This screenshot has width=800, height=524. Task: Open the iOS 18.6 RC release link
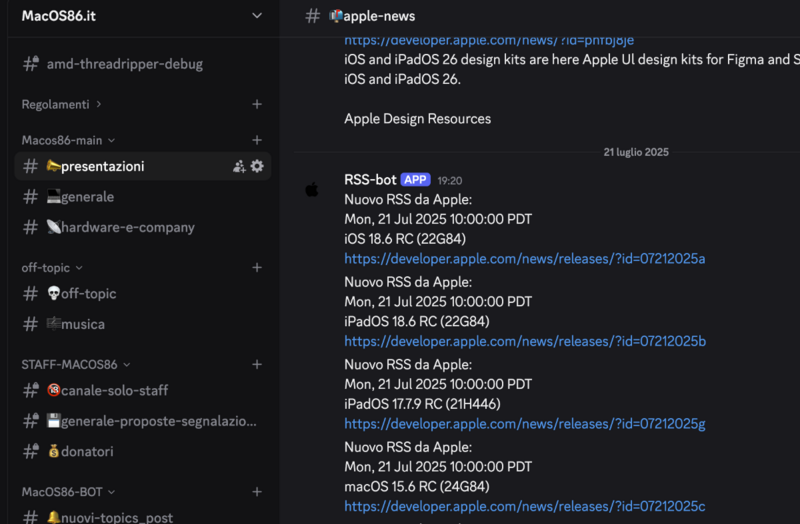[525, 258]
